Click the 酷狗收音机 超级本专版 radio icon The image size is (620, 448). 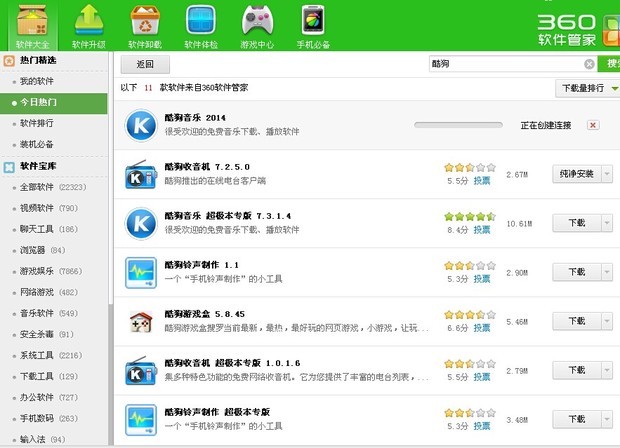141,371
